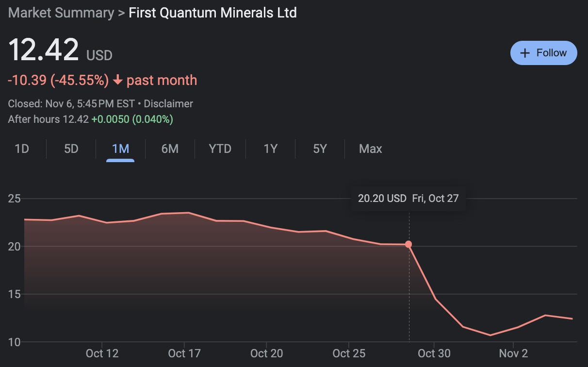The height and width of the screenshot is (367, 588).
Task: Select the 1Y range tab
Action: click(271, 149)
